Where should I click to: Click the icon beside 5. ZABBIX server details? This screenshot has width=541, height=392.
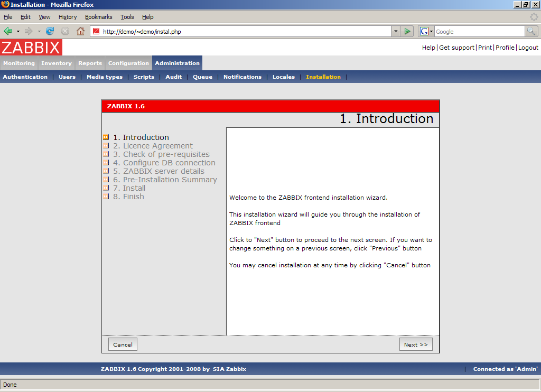[x=106, y=171]
